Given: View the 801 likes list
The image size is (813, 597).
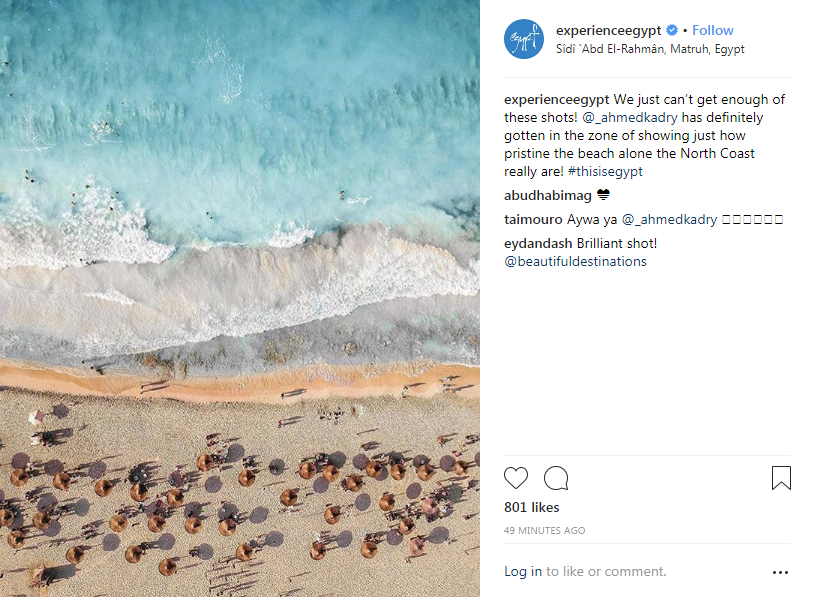Looking at the screenshot, I should point(531,507).
